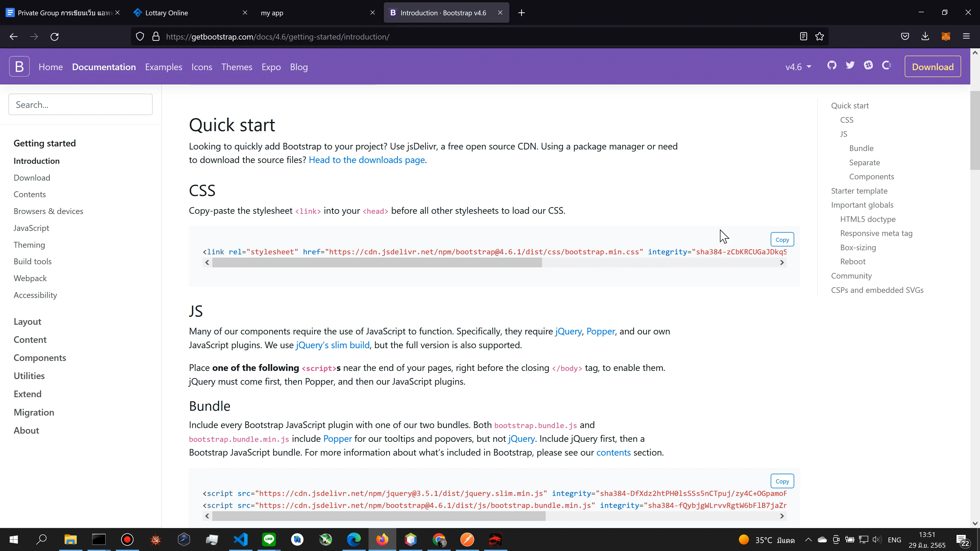Click inside the Search field in the sidebar

coord(80,104)
